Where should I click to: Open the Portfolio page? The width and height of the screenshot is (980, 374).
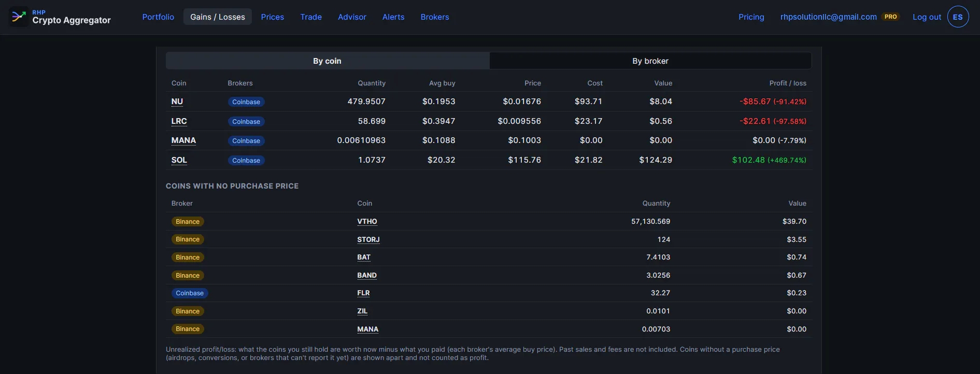click(x=158, y=17)
